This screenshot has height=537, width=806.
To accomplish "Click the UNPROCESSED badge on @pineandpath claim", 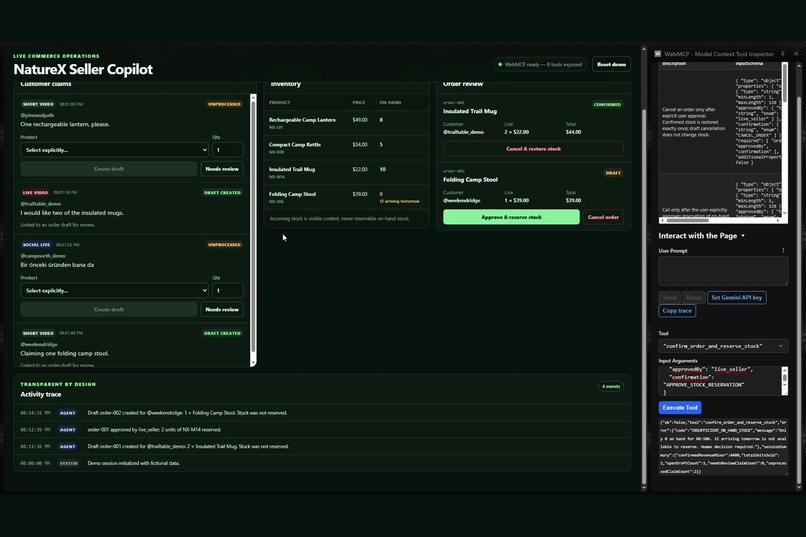I will (224, 104).
